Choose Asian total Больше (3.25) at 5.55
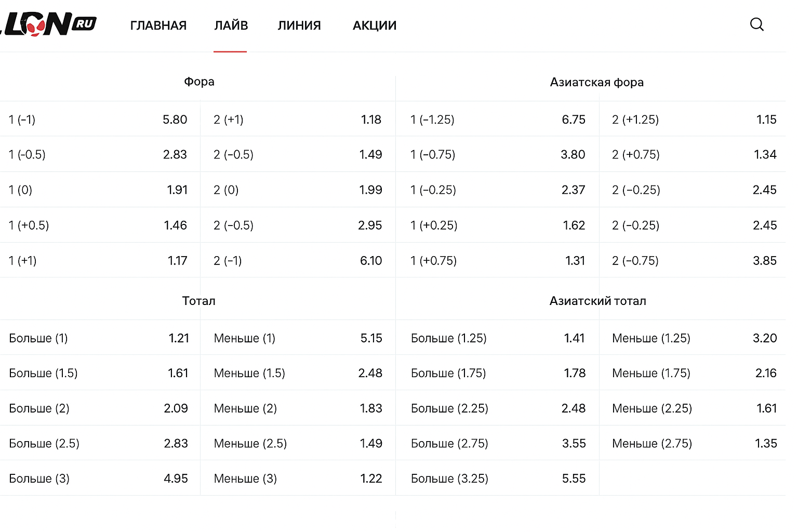The width and height of the screenshot is (798, 532). [x=497, y=478]
